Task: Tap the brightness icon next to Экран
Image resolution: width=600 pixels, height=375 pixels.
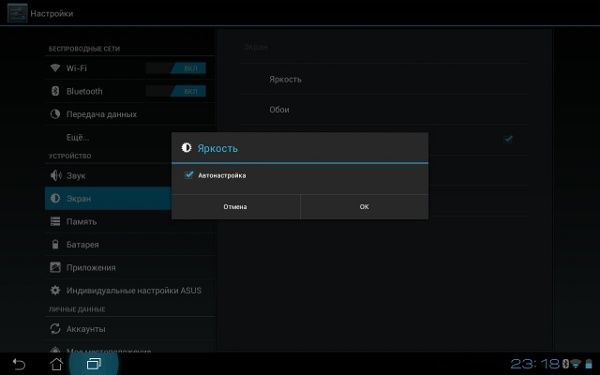Action: 55,198
